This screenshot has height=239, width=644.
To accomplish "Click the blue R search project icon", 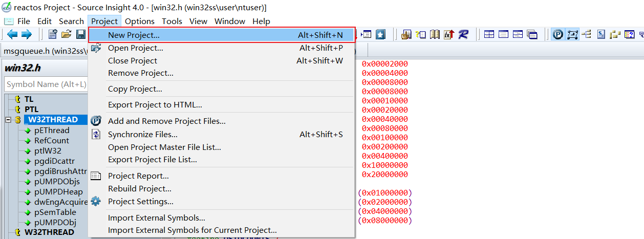I will pyautogui.click(x=464, y=34).
